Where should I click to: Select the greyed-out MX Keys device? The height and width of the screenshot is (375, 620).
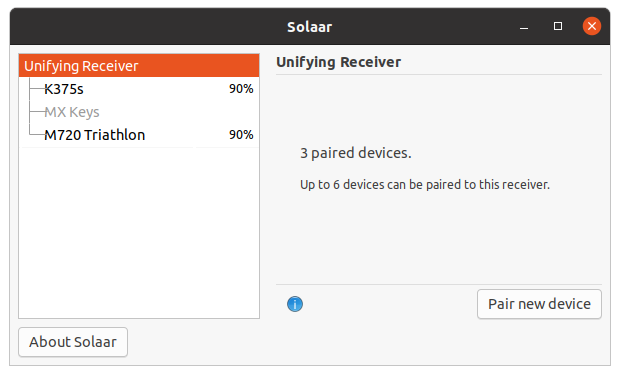[139, 112]
